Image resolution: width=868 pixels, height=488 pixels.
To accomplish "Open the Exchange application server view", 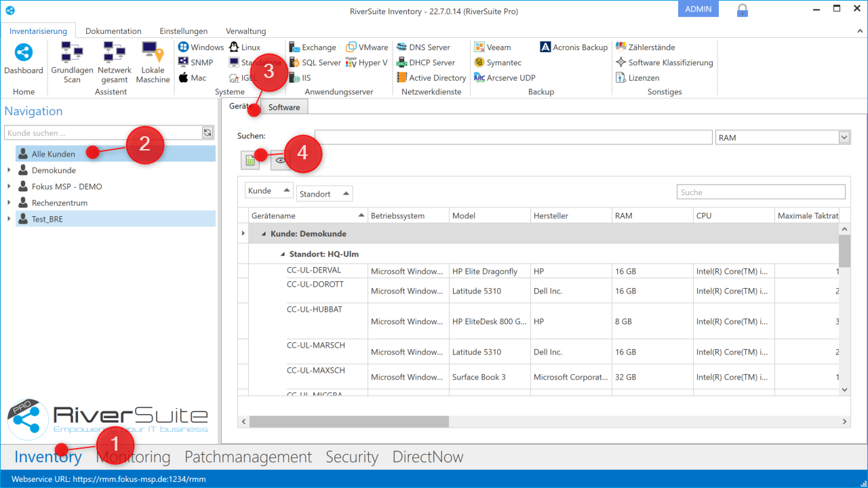I will pyautogui.click(x=313, y=47).
